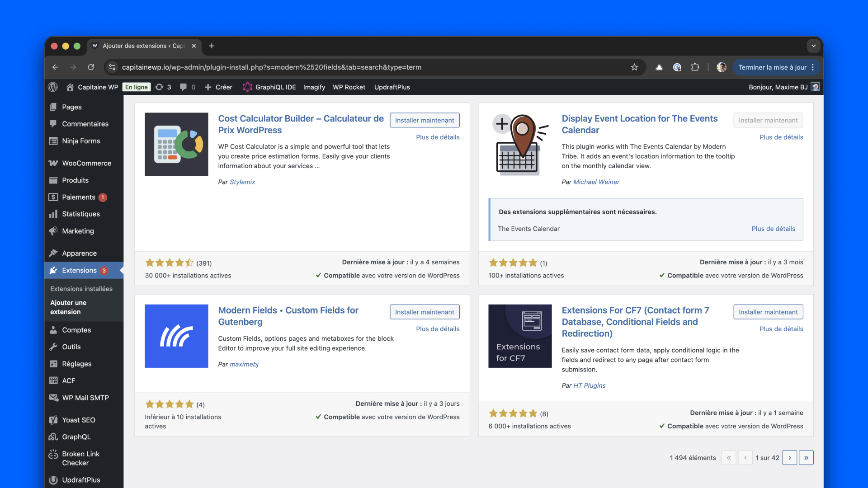Open the Chrome three-dot menu
The height and width of the screenshot is (488, 868).
pos(813,67)
